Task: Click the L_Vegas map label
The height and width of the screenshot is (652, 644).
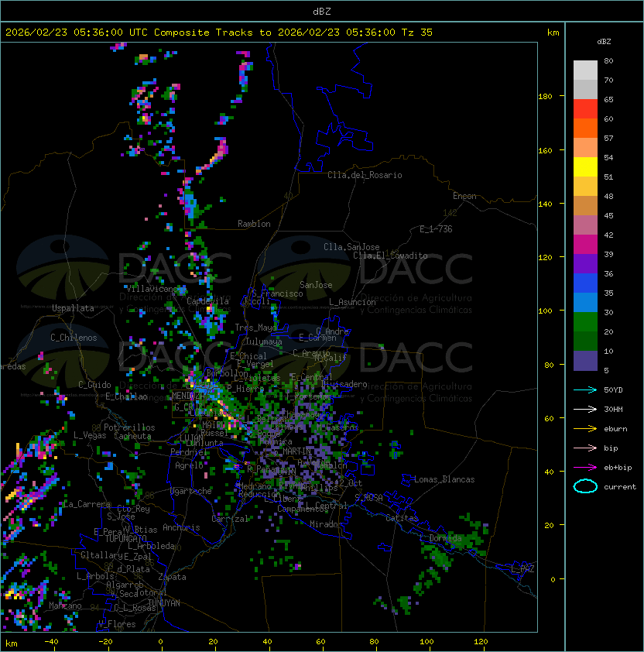Action: click(x=90, y=435)
